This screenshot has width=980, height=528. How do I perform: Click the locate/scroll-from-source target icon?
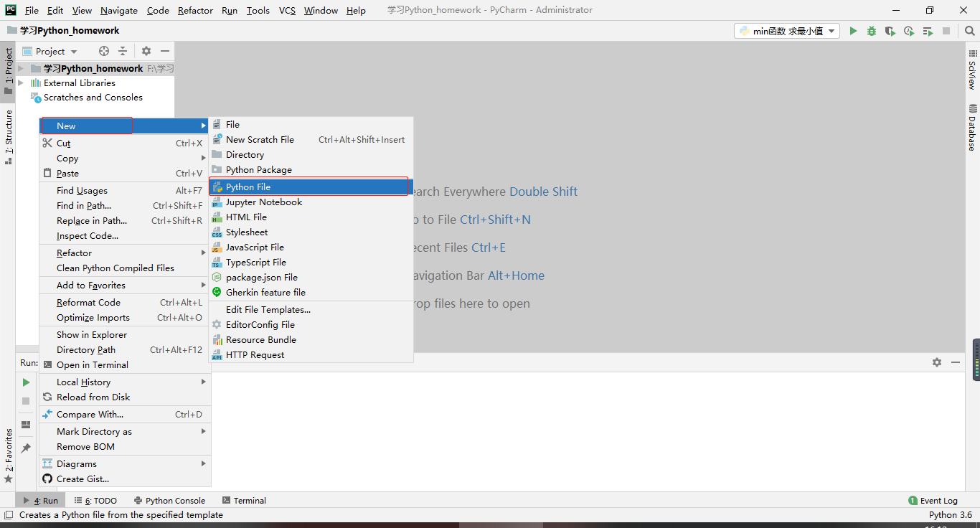coord(104,51)
